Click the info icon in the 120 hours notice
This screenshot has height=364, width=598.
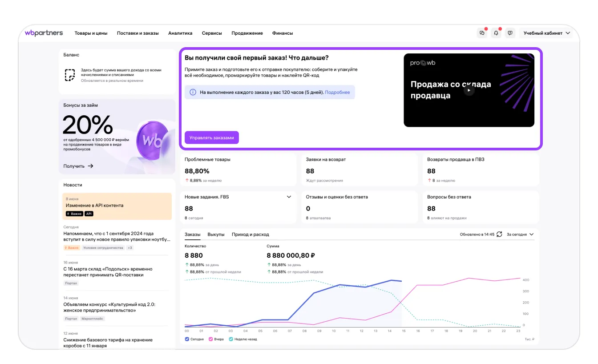tap(193, 92)
